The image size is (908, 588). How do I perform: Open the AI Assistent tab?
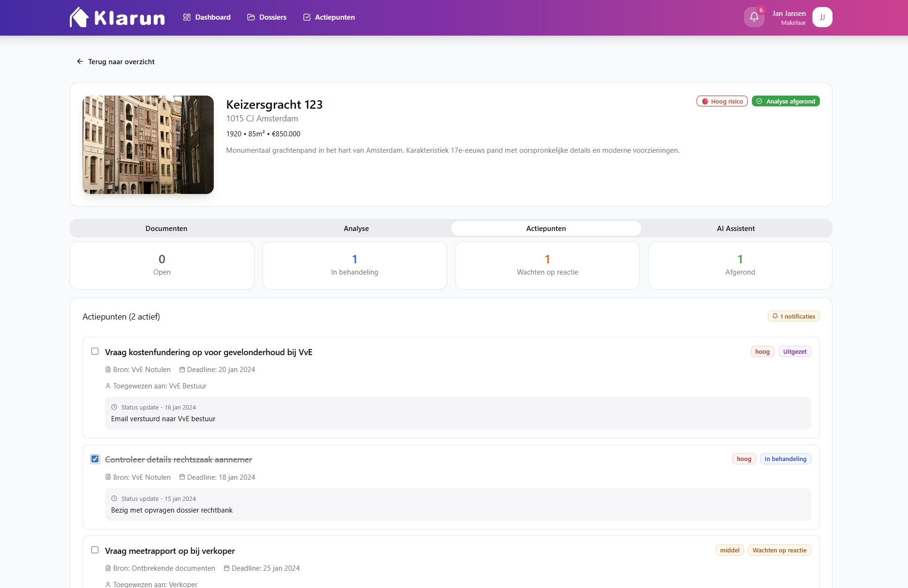point(735,229)
